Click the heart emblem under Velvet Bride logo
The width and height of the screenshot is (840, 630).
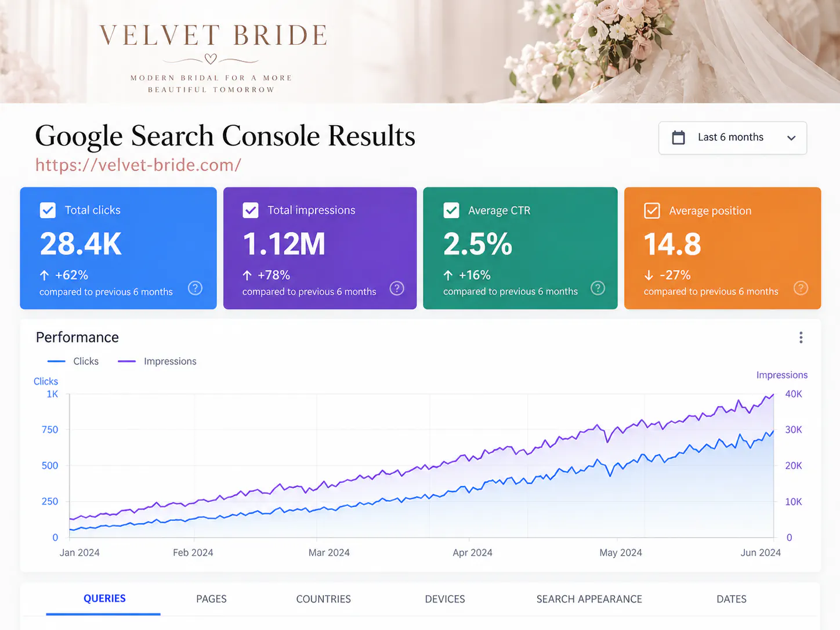[211, 59]
